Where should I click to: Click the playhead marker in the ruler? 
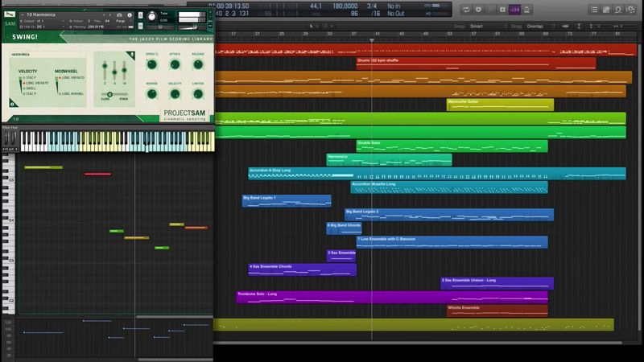click(372, 40)
